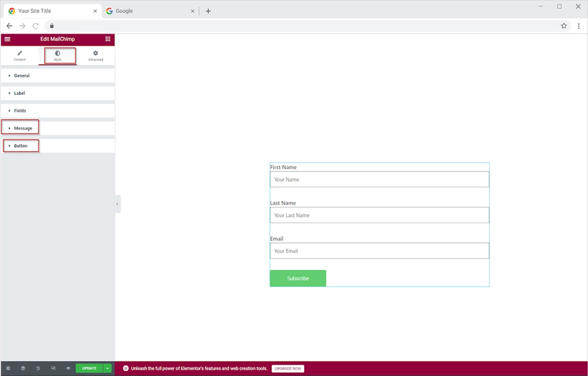The image size is (588, 376).
Task: Open the revision History icon
Action: 38,369
